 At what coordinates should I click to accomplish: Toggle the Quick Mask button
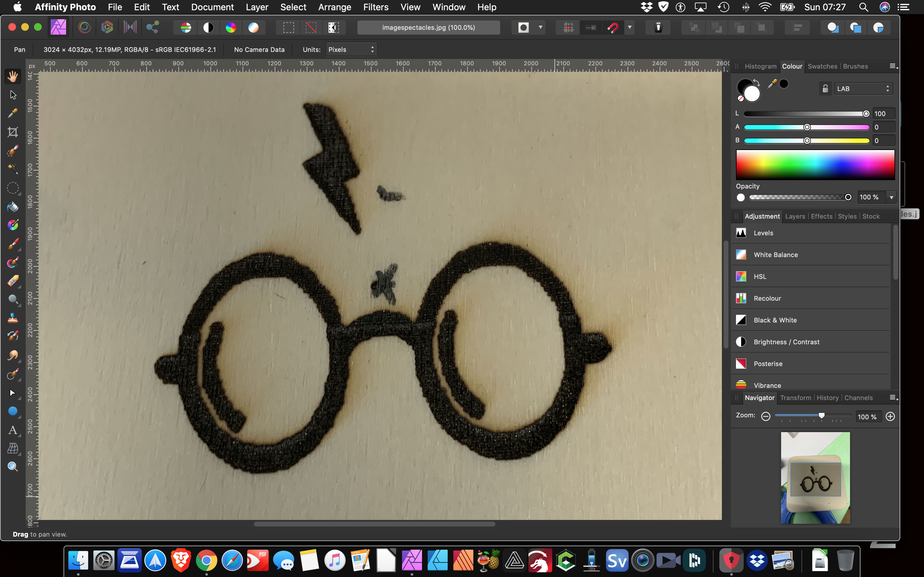click(x=524, y=28)
